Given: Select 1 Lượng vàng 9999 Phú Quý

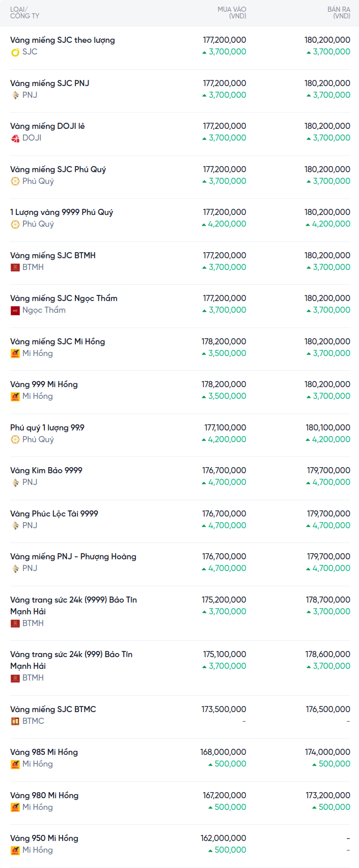Looking at the screenshot, I should 62,212.
